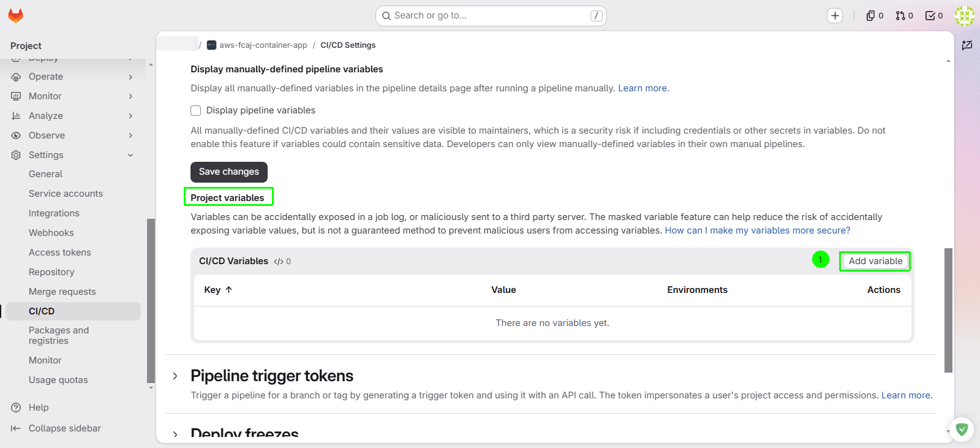
Task: Open Access tokens settings
Action: pyautogui.click(x=60, y=252)
